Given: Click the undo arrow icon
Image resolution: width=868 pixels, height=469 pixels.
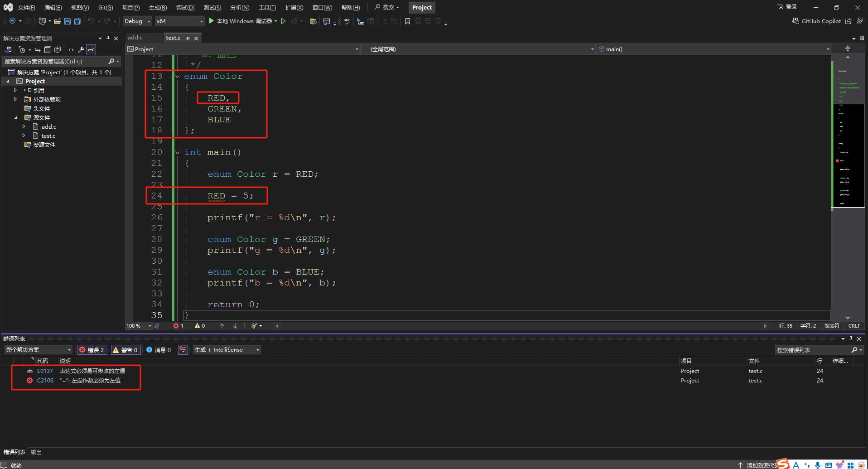Looking at the screenshot, I should coord(91,21).
